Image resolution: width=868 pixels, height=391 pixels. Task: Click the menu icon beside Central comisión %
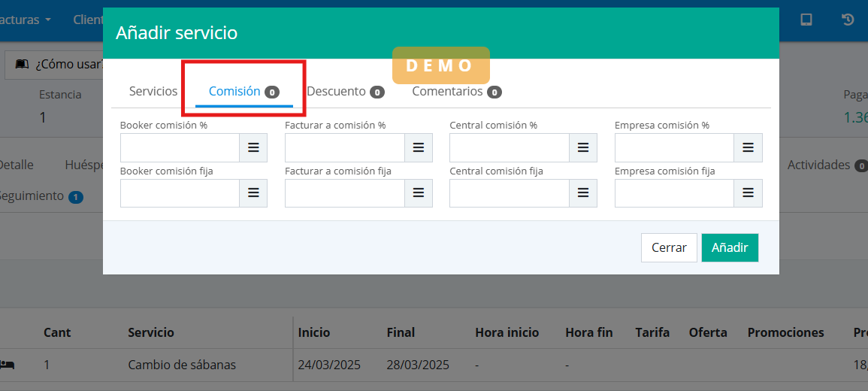point(583,148)
